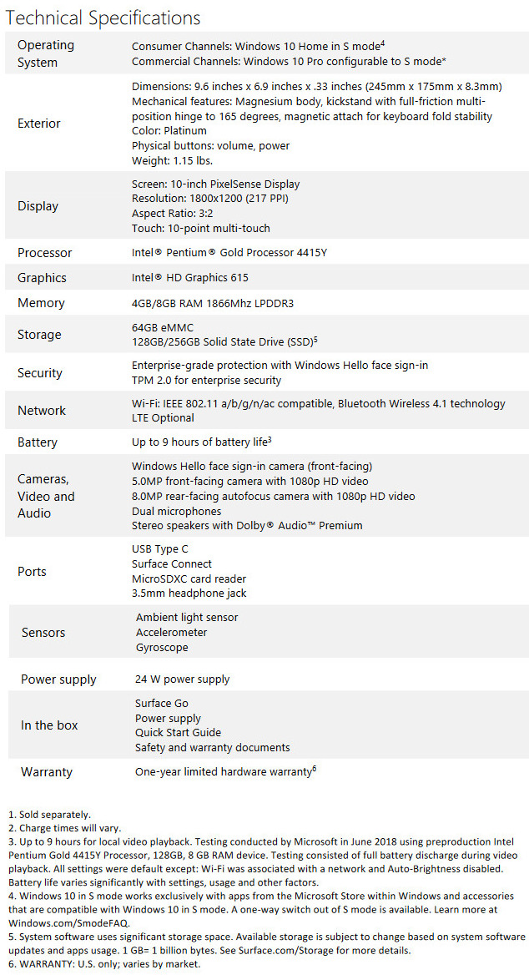Open the Windows.com/SmodeFAQ link
The height and width of the screenshot is (980, 529).
tap(65, 922)
